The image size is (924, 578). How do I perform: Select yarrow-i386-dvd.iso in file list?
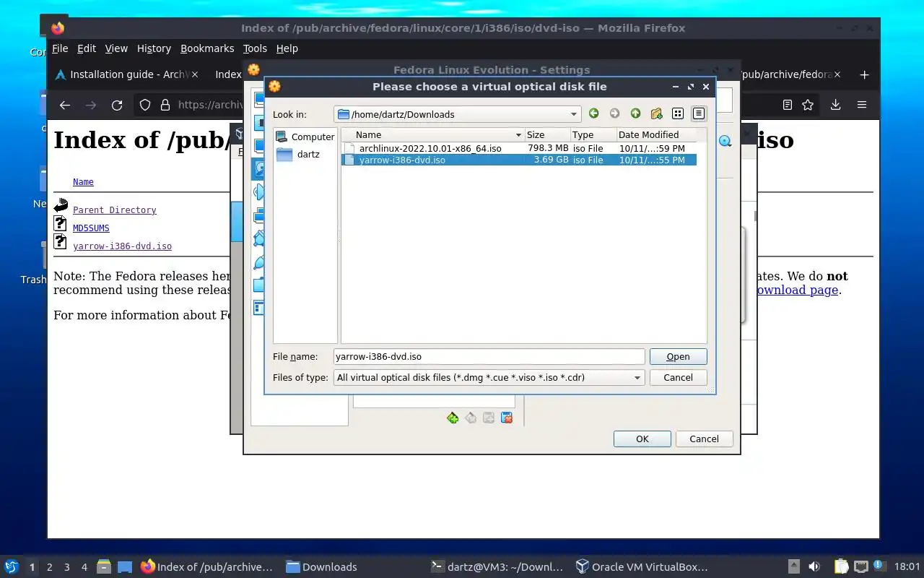click(518, 160)
